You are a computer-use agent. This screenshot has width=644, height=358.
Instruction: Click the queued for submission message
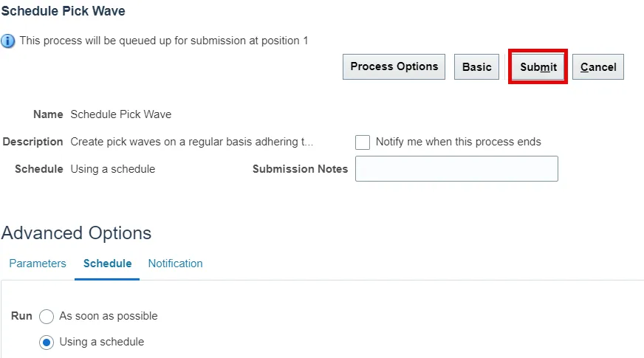click(x=164, y=41)
